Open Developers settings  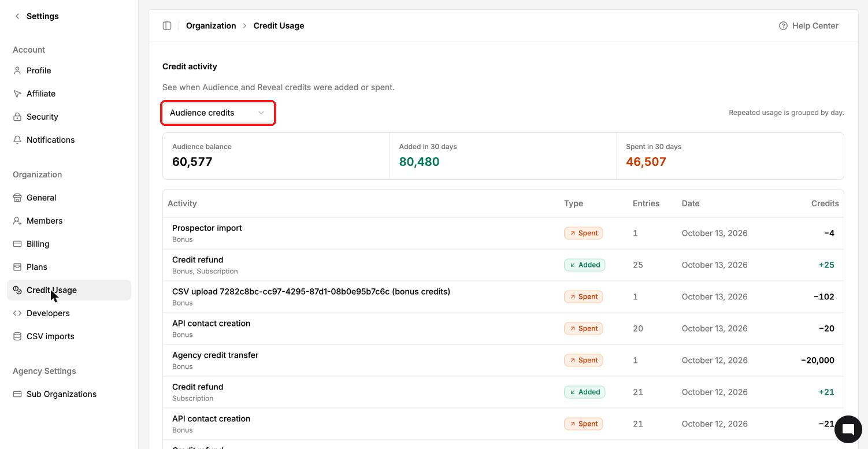coord(69,313)
